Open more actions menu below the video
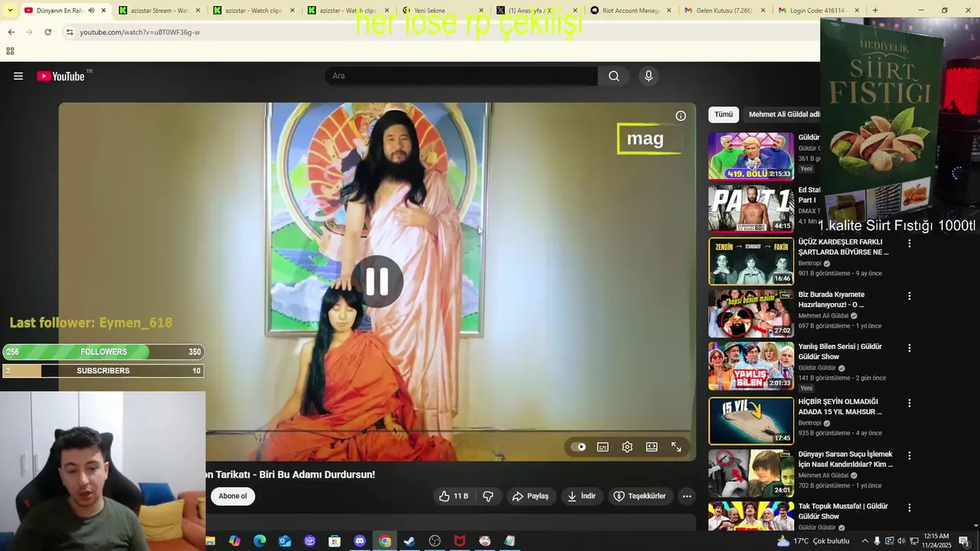Image resolution: width=980 pixels, height=551 pixels. click(687, 496)
